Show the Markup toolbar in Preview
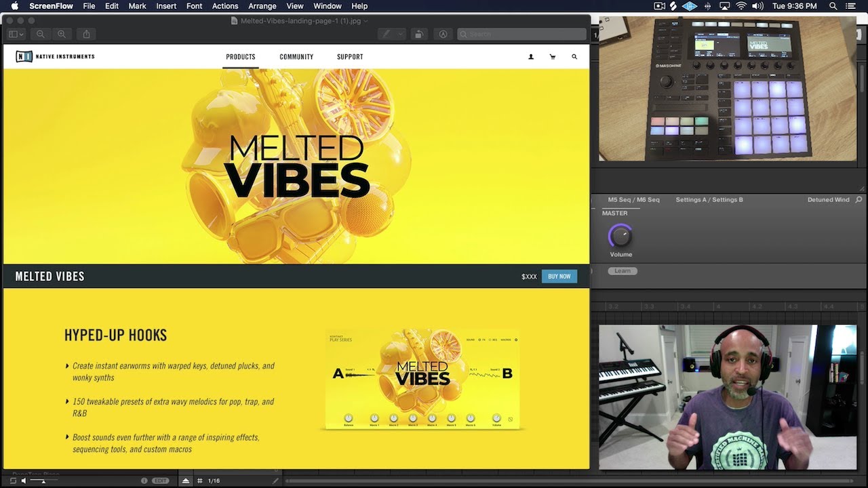The height and width of the screenshot is (488, 868). coord(443,34)
